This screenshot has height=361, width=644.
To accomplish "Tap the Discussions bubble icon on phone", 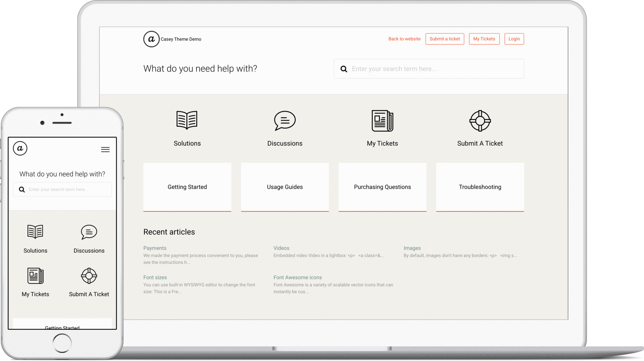I will 89,232.
